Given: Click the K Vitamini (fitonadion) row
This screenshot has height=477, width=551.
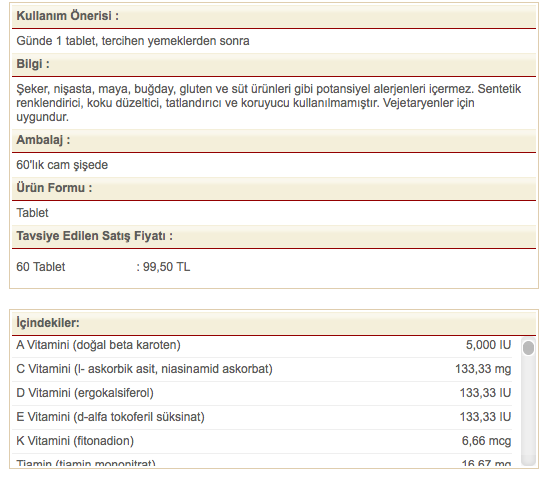Looking at the screenshot, I should click(x=262, y=441).
